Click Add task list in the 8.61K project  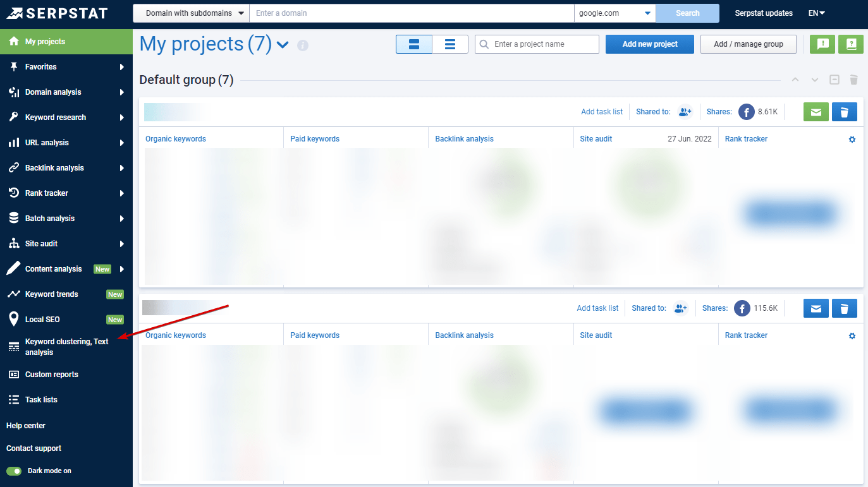click(602, 112)
